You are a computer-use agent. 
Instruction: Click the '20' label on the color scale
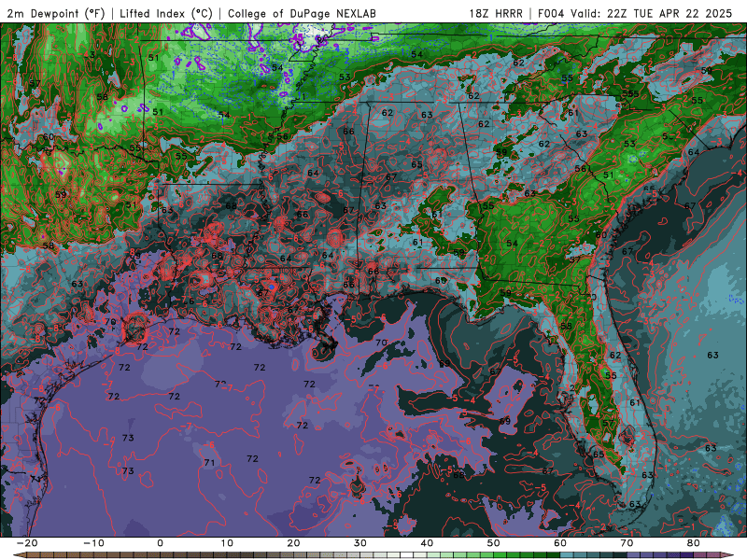(293, 543)
